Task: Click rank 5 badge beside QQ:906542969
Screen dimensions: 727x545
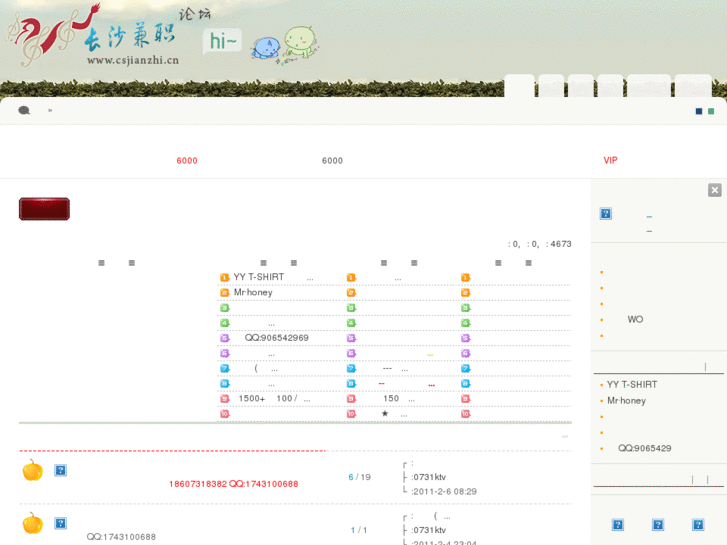Action: [x=224, y=338]
